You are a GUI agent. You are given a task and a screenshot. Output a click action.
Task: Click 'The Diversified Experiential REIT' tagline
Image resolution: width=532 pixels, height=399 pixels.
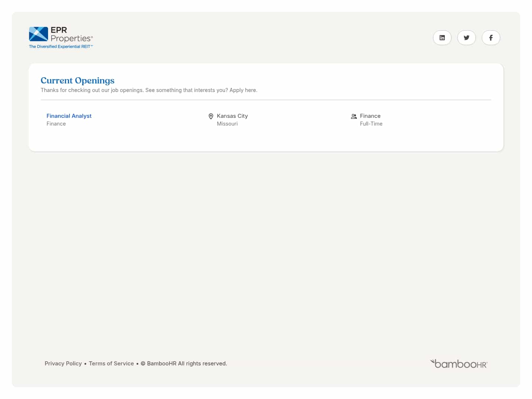pyautogui.click(x=61, y=47)
